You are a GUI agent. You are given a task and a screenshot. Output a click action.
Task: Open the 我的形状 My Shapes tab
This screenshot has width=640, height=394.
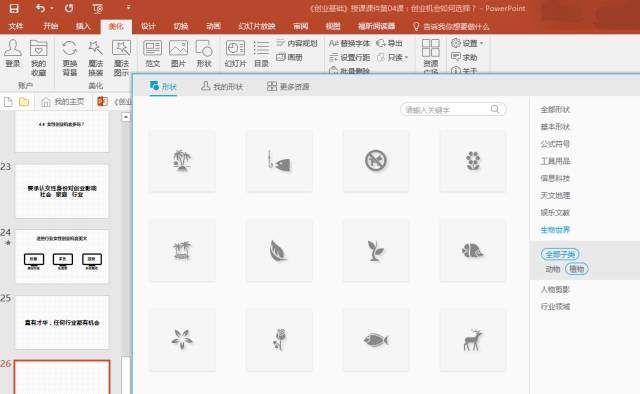point(222,87)
